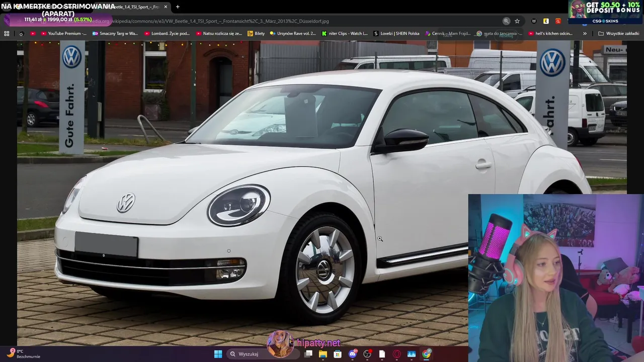Open the YouTube Premium bookmark

[x=63, y=34]
